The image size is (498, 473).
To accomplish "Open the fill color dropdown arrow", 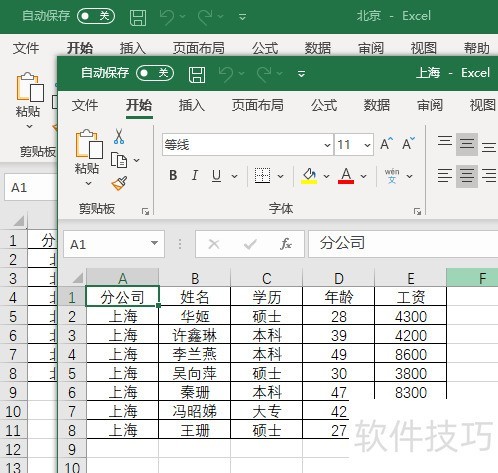I will click(326, 176).
